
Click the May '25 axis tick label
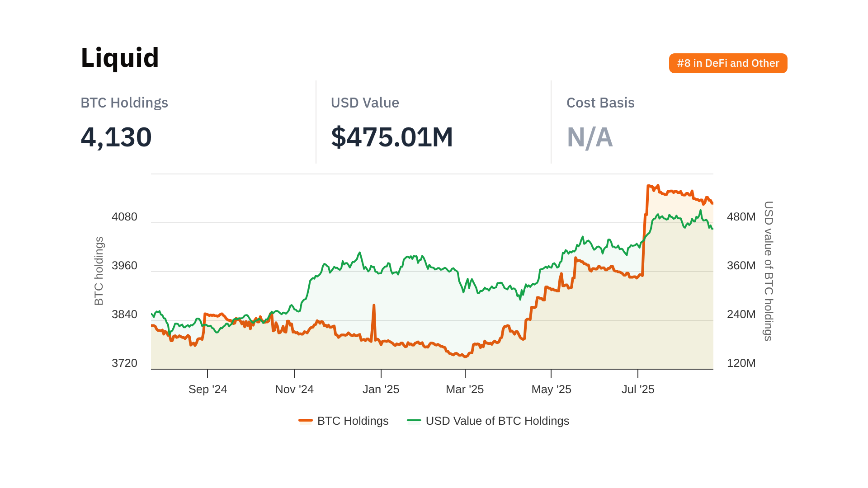[551, 389]
